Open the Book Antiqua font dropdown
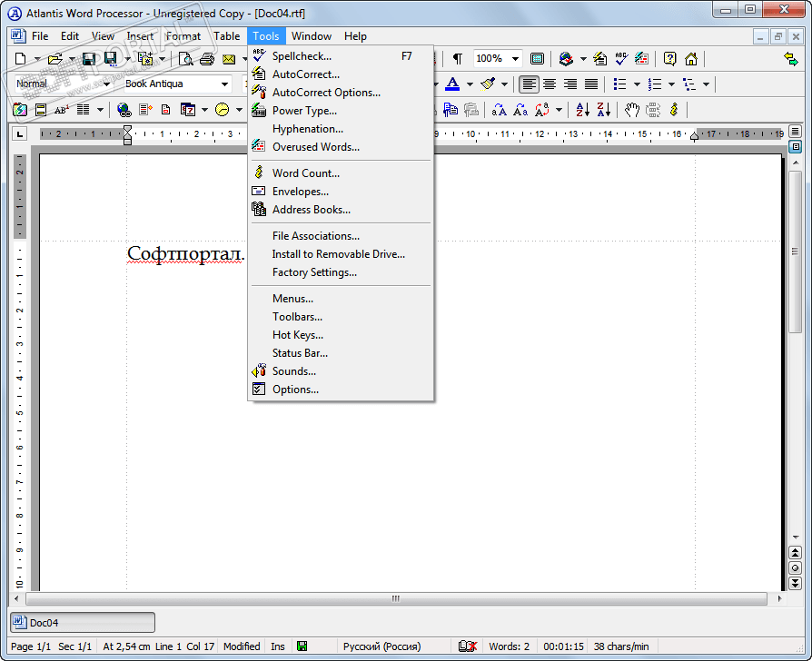Image resolution: width=812 pixels, height=661 pixels. click(224, 84)
